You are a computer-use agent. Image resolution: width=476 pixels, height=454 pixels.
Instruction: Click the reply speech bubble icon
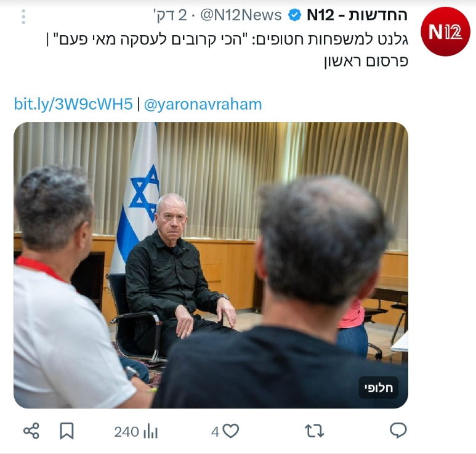(x=398, y=431)
